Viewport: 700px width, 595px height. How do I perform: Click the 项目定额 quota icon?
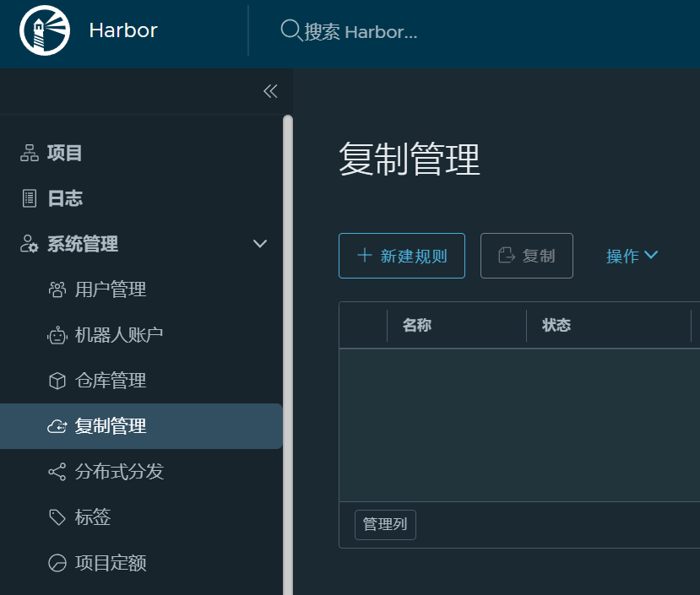[57, 563]
